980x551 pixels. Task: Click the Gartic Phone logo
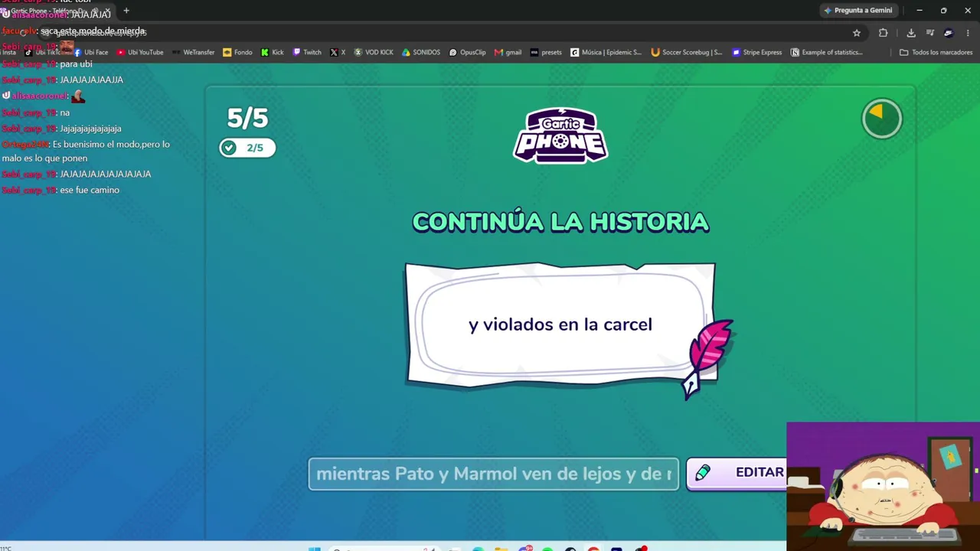pyautogui.click(x=560, y=135)
